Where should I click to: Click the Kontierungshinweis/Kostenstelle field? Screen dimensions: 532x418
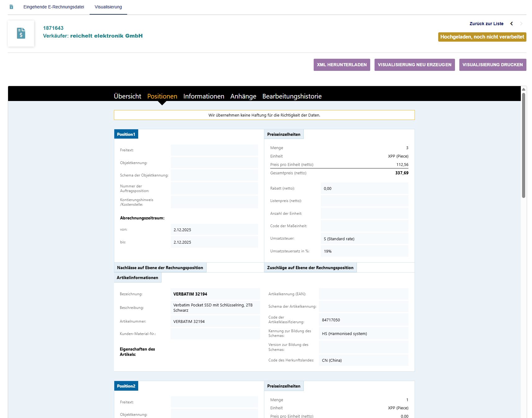tap(214, 202)
